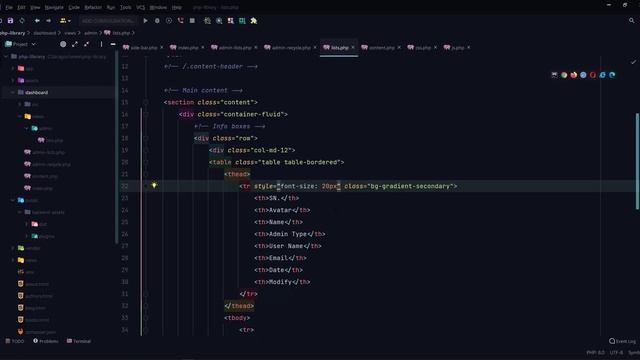Open in Edge browser icon

click(x=612, y=75)
